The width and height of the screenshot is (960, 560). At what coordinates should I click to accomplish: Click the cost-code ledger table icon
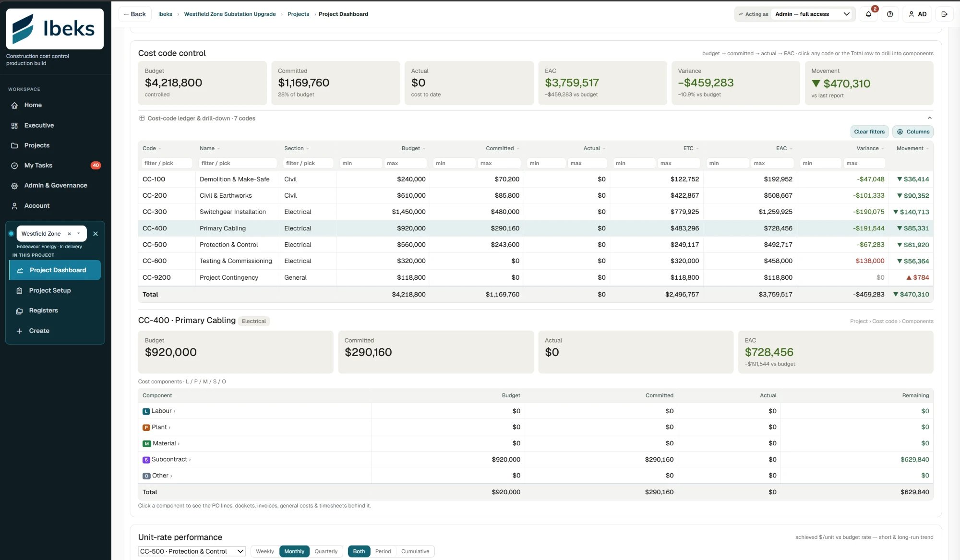click(x=142, y=118)
